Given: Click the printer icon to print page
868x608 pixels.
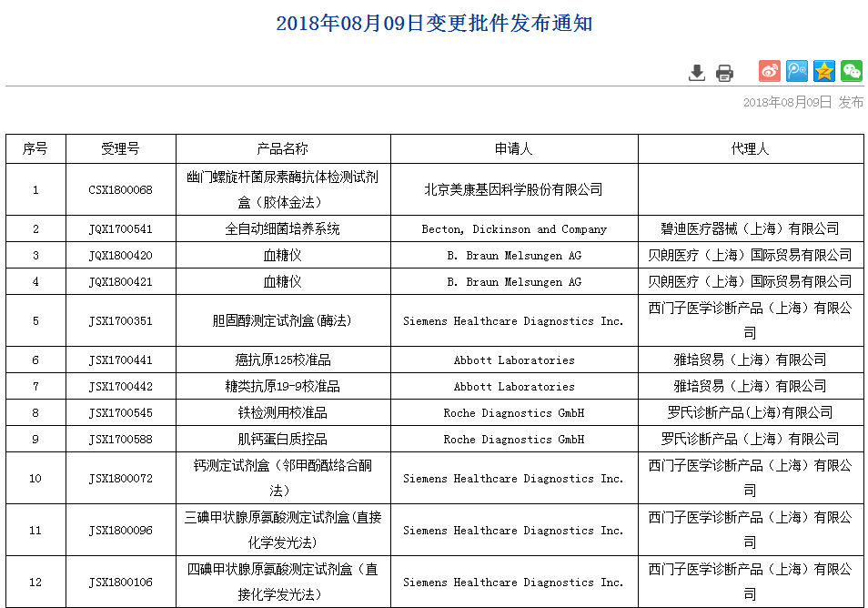Looking at the screenshot, I should [x=724, y=73].
